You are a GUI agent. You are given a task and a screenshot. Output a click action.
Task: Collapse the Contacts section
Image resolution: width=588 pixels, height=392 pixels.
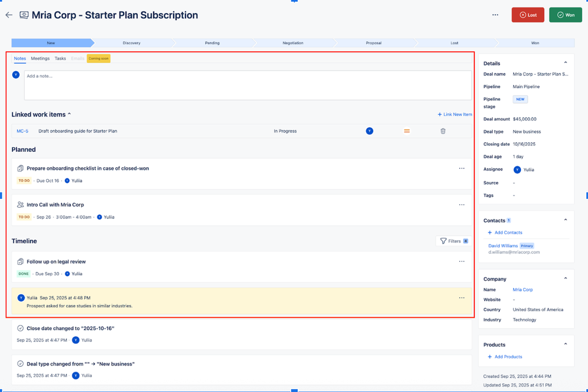click(x=566, y=220)
